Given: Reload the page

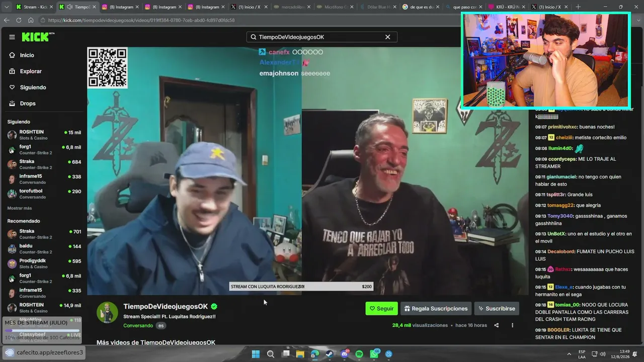Looking at the screenshot, I should point(19,20).
